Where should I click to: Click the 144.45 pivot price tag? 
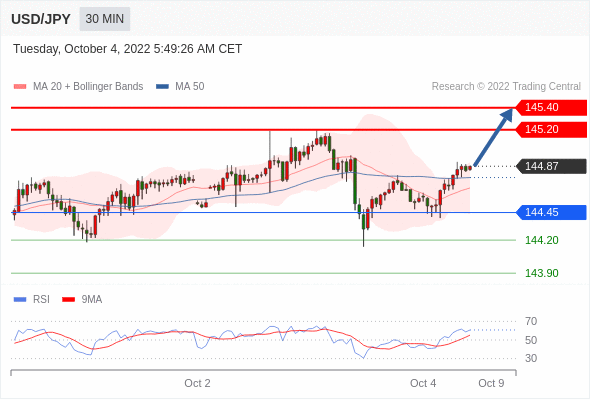[x=551, y=212]
